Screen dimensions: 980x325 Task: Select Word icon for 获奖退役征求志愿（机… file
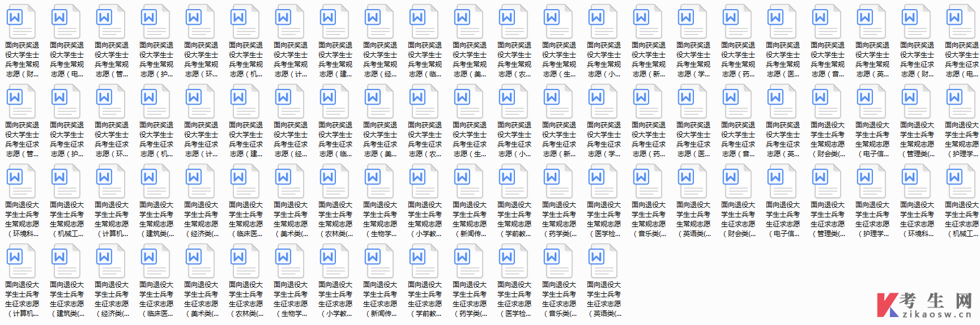click(155, 101)
